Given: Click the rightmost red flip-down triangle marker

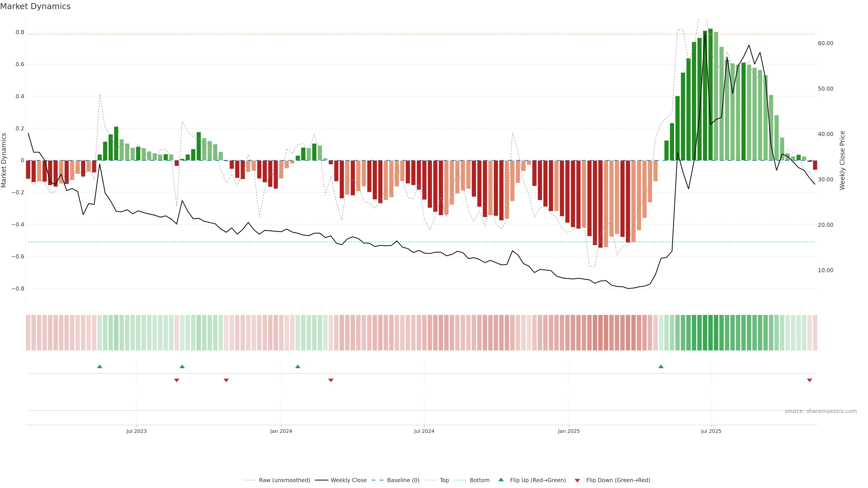Looking at the screenshot, I should click(809, 380).
